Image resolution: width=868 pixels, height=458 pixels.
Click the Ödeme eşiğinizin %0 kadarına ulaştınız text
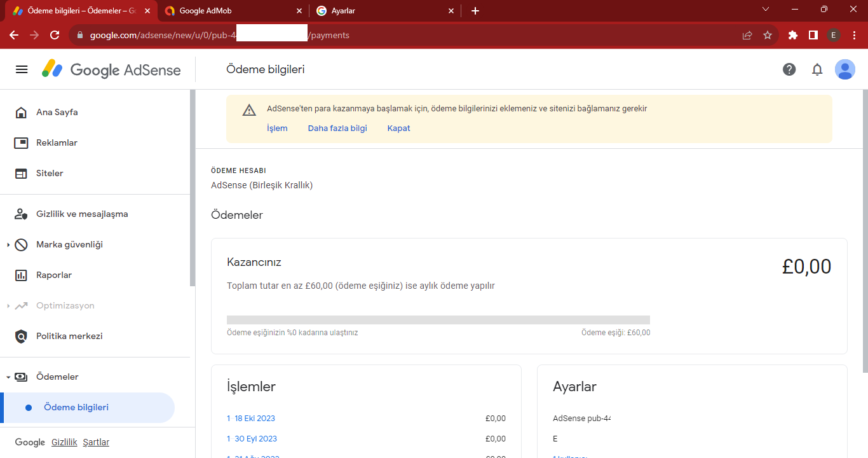(x=292, y=333)
